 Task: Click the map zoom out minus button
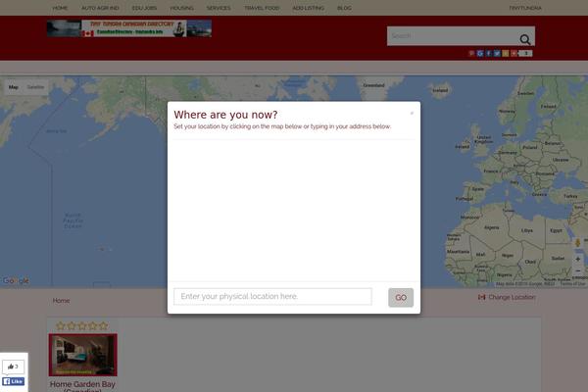pos(578,270)
